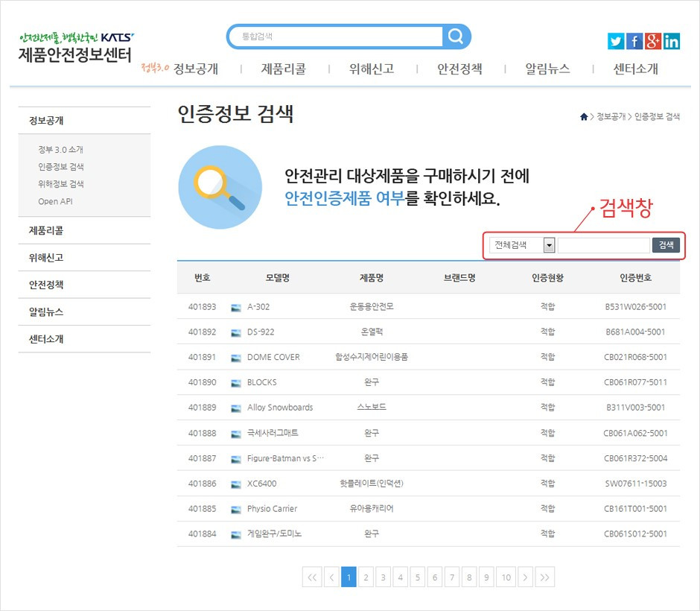The image size is (700, 611).
Task: Click the 검색 button
Action: point(666,244)
